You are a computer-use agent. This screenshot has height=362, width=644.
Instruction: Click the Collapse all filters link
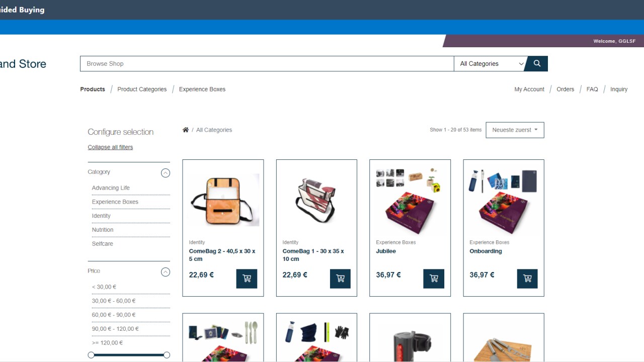pos(110,147)
